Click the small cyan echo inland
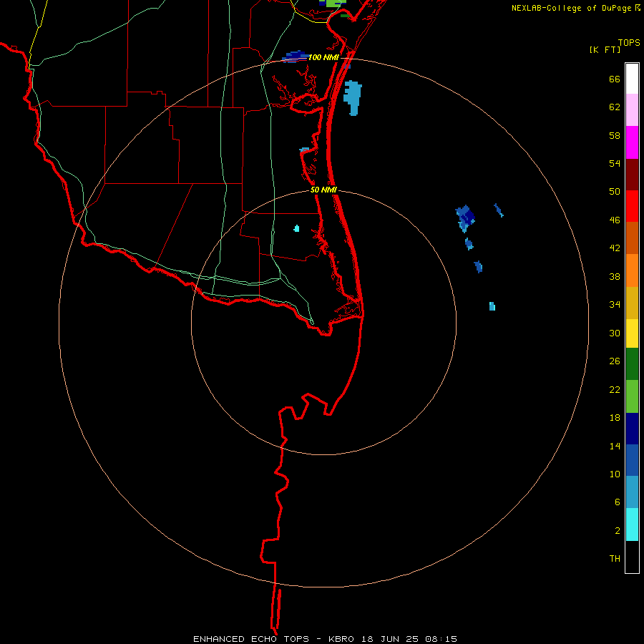 coord(296,228)
